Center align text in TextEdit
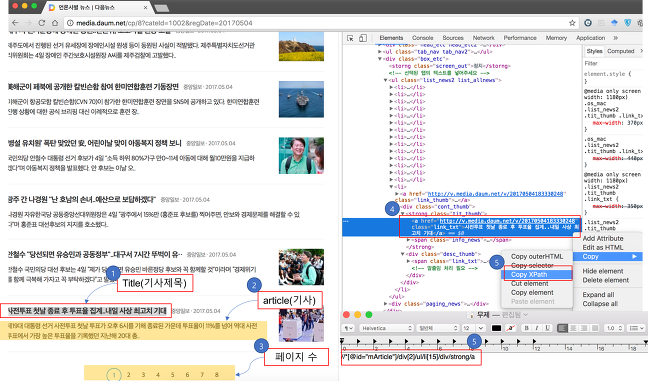The height and width of the screenshot is (381, 648). tap(573, 328)
